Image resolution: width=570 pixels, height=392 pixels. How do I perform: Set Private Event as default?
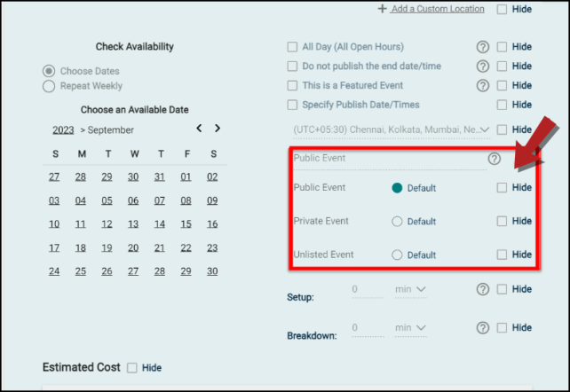tap(397, 222)
